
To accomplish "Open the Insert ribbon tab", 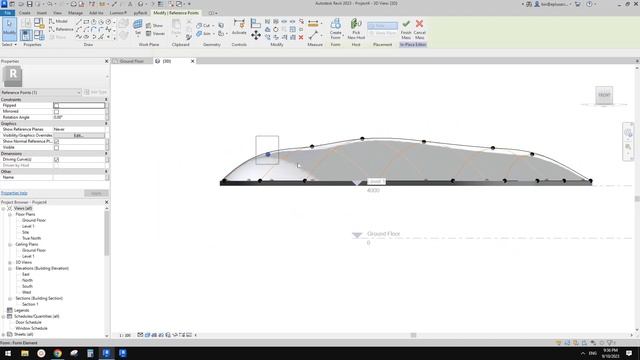I will coord(42,13).
